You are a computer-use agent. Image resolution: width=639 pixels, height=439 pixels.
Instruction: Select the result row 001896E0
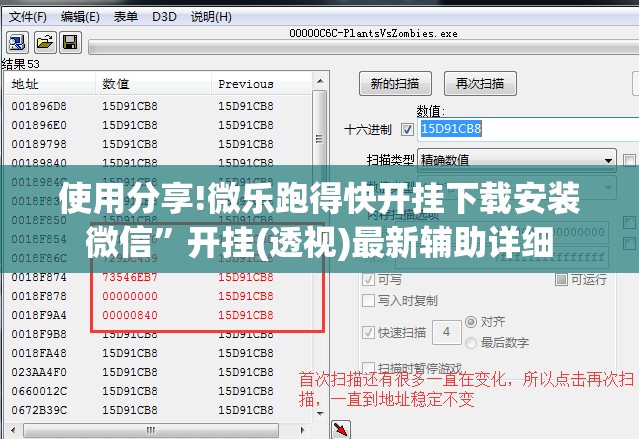(159, 125)
